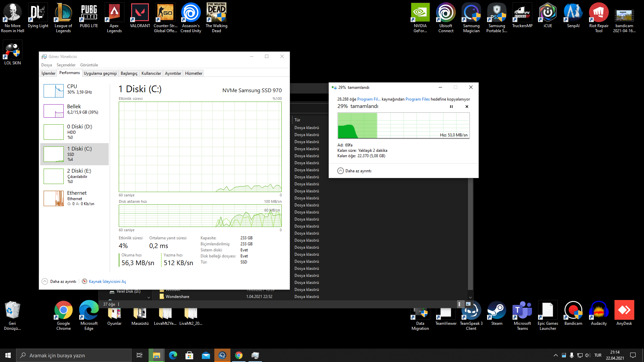Open Samsung Magician desktop icon
The height and width of the screenshot is (362, 644).
click(471, 18)
